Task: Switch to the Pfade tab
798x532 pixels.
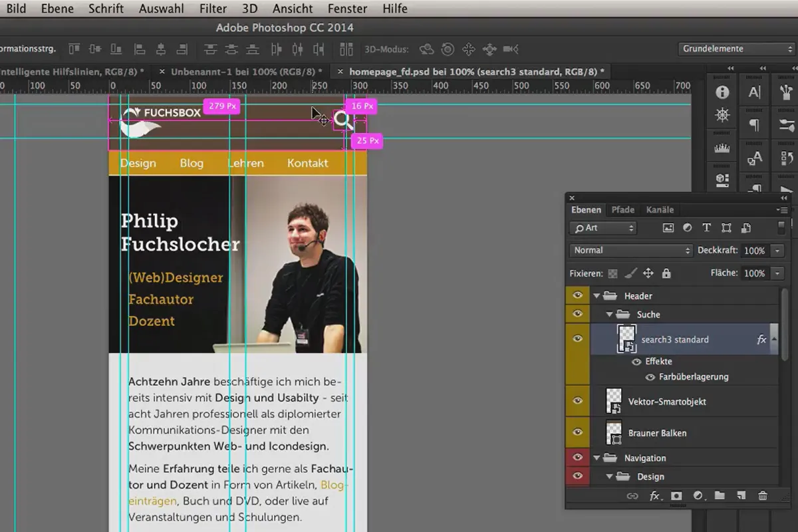Action: pyautogui.click(x=623, y=209)
